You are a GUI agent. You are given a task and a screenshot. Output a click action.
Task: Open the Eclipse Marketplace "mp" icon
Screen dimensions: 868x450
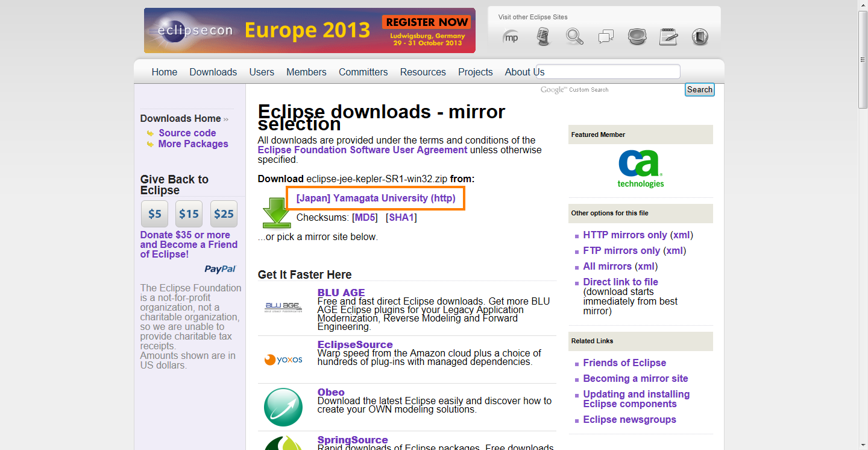pyautogui.click(x=511, y=37)
